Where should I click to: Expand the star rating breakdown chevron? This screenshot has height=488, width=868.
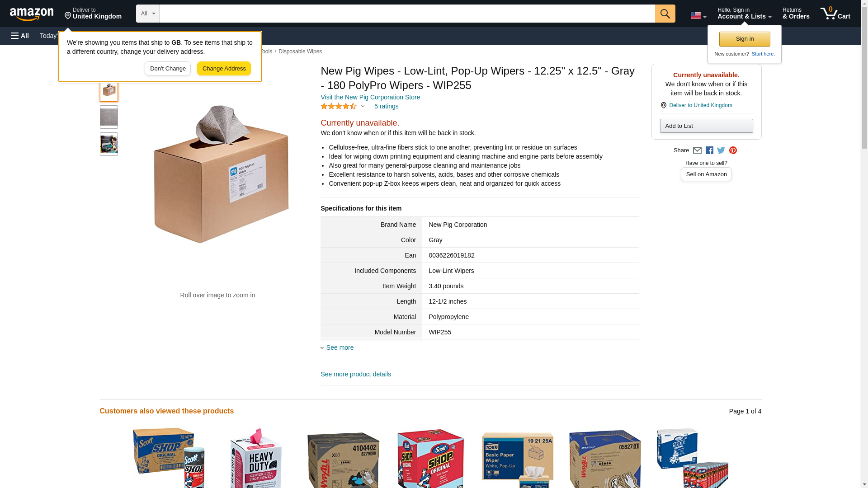click(x=363, y=107)
